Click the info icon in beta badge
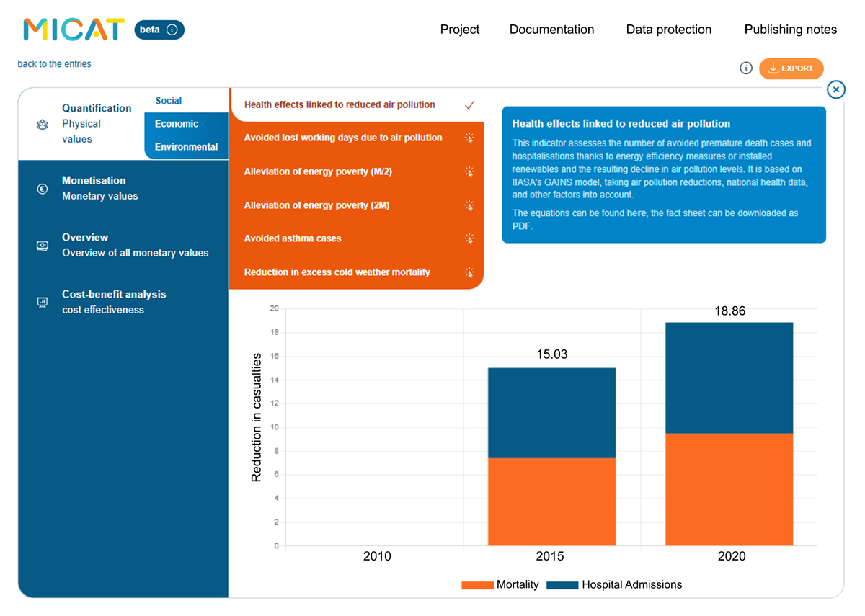 pos(172,30)
